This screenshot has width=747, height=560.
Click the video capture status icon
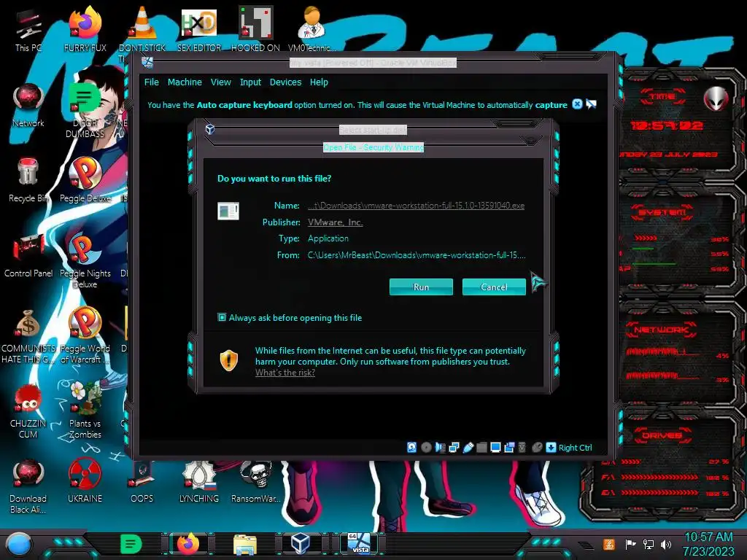coord(509,447)
